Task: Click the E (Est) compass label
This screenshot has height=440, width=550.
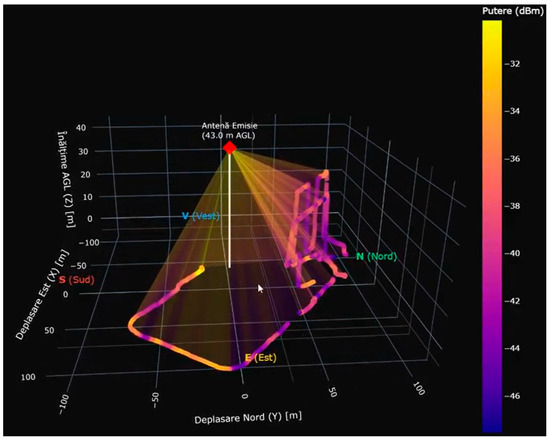Action: (261, 358)
